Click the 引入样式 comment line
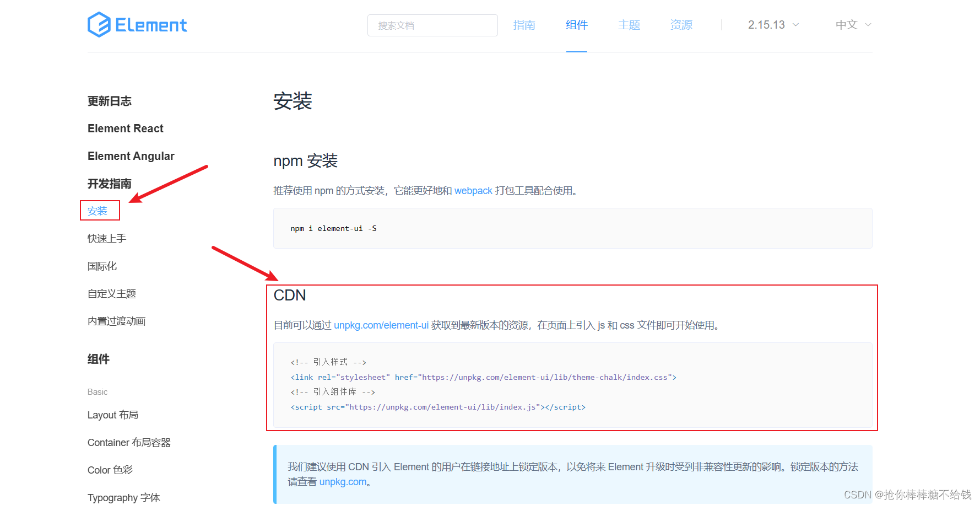Viewport: 980px width, 505px height. tap(328, 362)
